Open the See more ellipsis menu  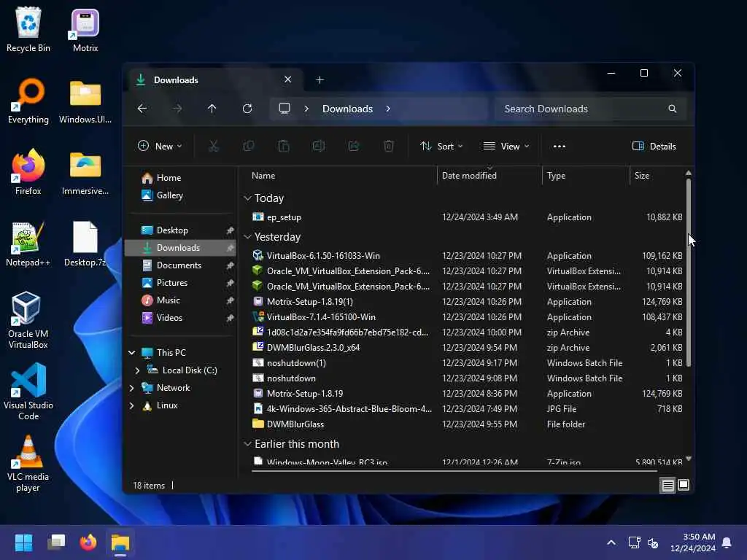[560, 146]
